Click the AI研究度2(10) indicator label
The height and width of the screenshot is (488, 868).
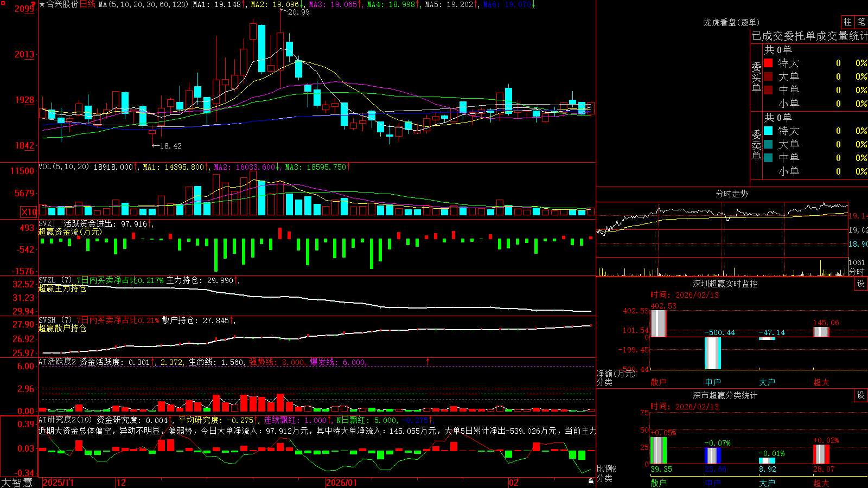click(66, 420)
